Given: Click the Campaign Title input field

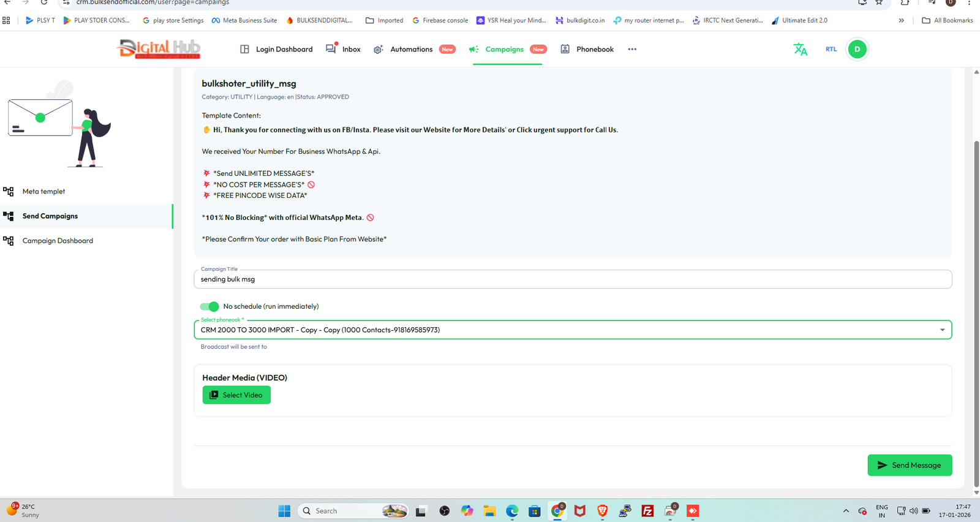Looking at the screenshot, I should [x=572, y=279].
